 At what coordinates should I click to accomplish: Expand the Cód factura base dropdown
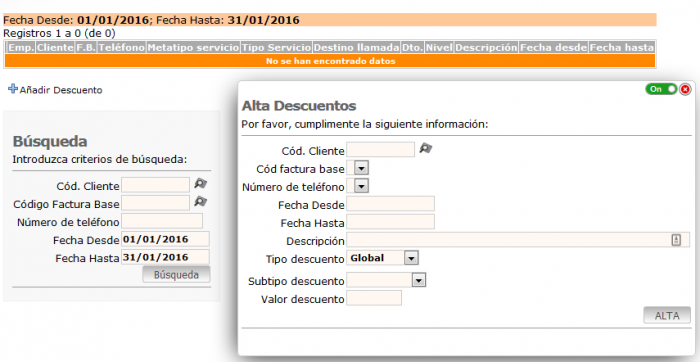(361, 168)
